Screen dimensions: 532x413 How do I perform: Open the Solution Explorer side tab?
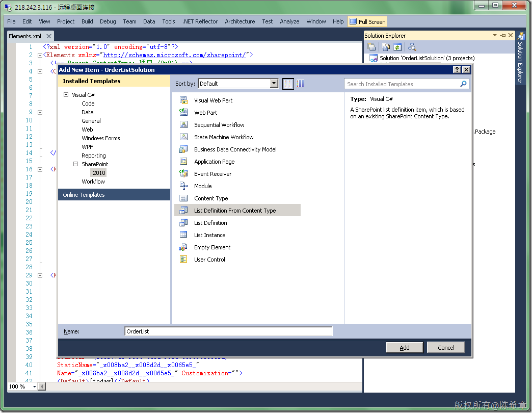[x=520, y=57]
